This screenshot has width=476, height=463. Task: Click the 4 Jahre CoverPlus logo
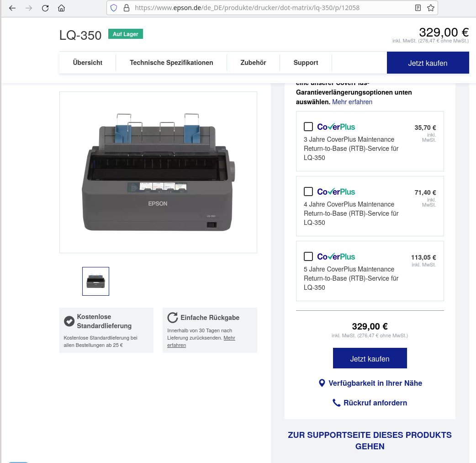(x=336, y=192)
